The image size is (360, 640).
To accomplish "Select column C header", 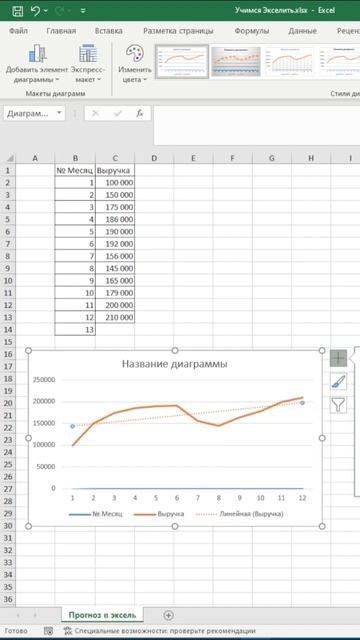I will pos(115,158).
